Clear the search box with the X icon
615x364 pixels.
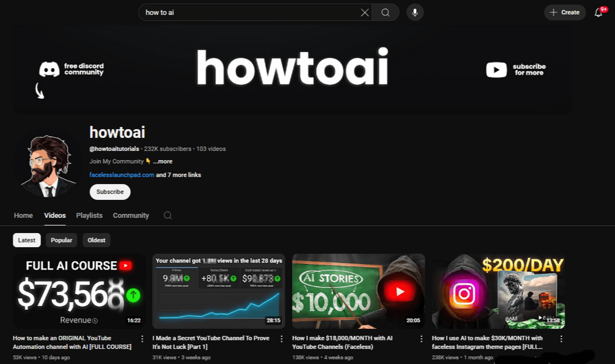click(x=365, y=12)
